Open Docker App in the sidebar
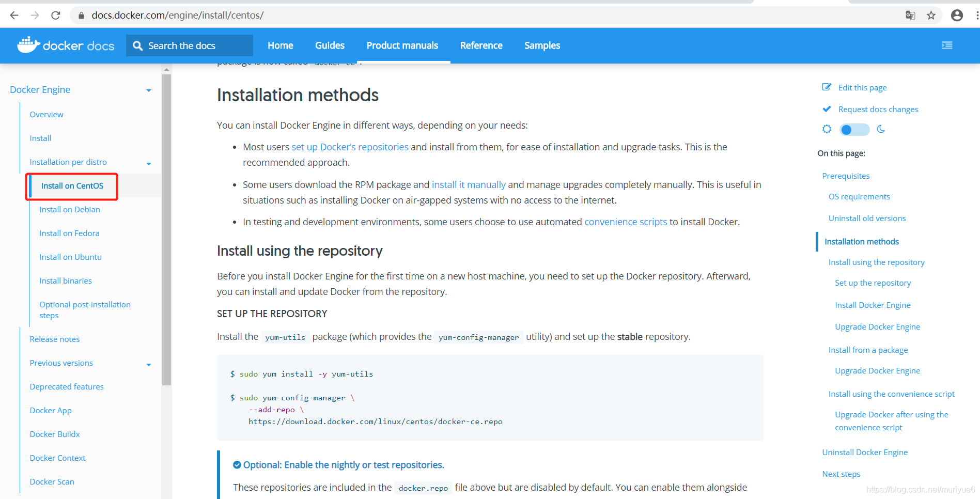This screenshot has height=499, width=980. pos(51,411)
